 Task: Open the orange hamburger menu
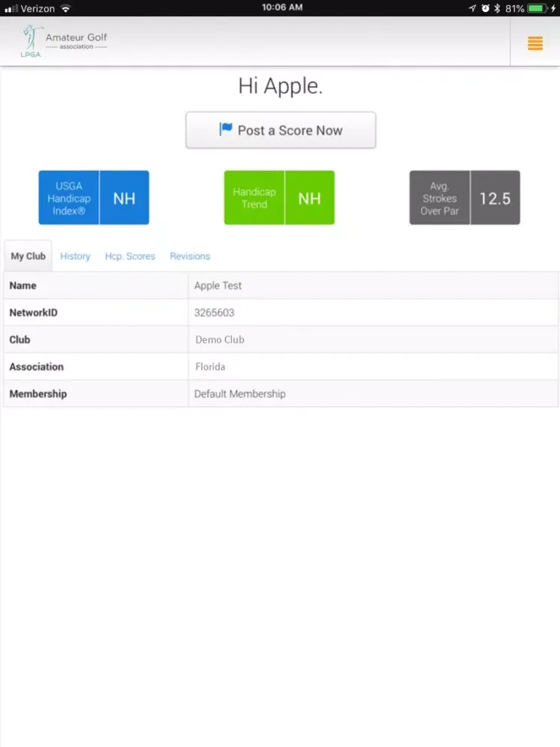535,43
